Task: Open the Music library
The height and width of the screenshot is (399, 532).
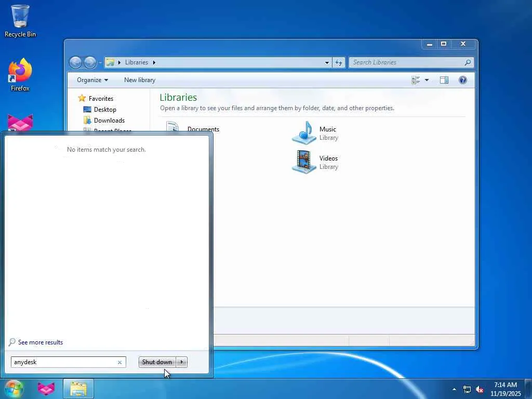Action: (315, 133)
